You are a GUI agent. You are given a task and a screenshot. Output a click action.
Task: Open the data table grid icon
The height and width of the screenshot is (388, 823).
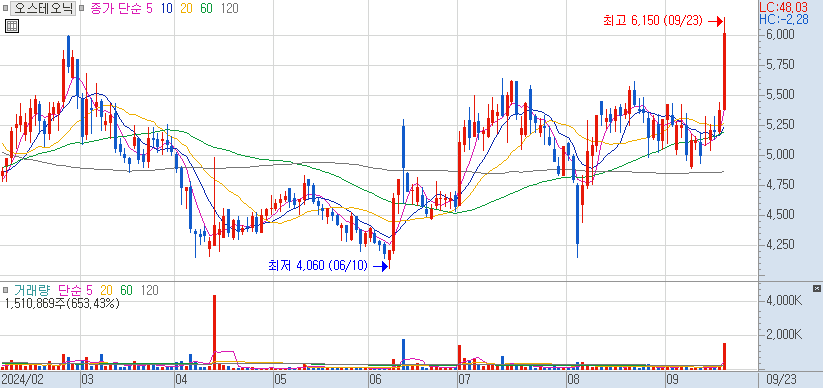(12, 26)
